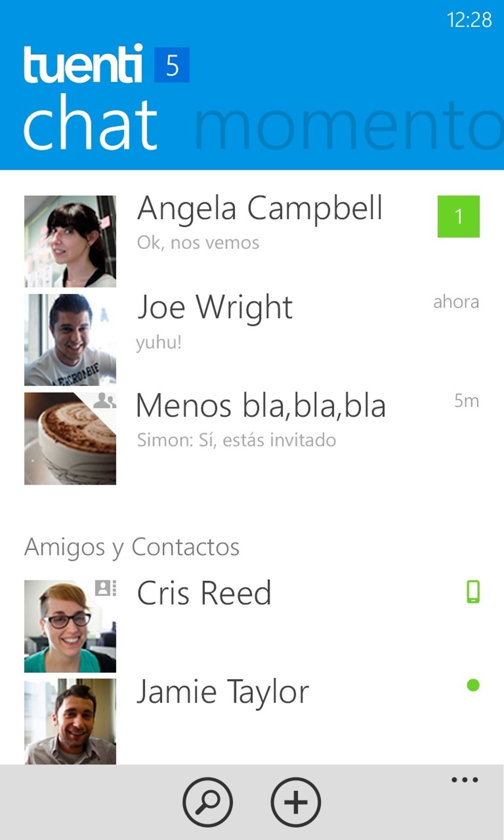This screenshot has width=504, height=840.
Task: Tap Angela Campbell's green unread badge
Action: click(x=458, y=217)
